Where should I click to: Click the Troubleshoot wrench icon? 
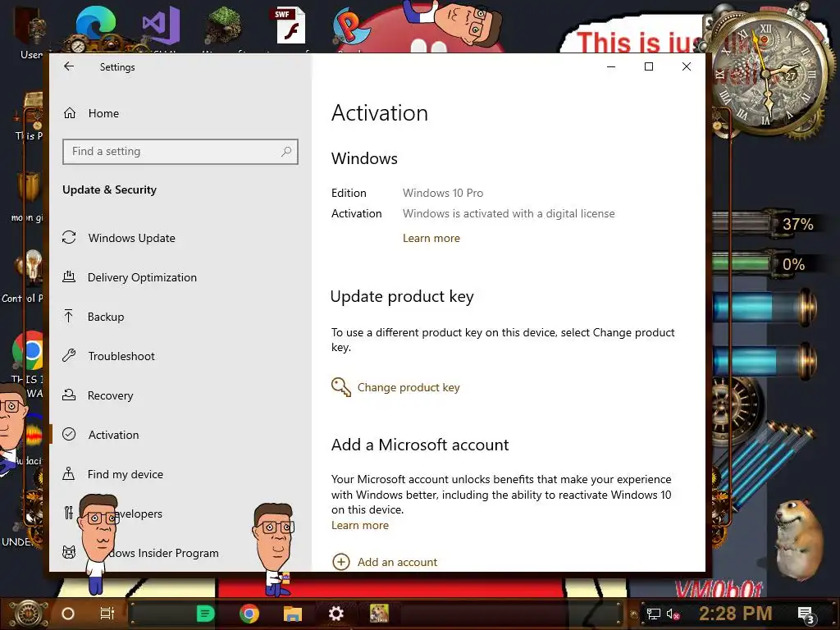[69, 355]
